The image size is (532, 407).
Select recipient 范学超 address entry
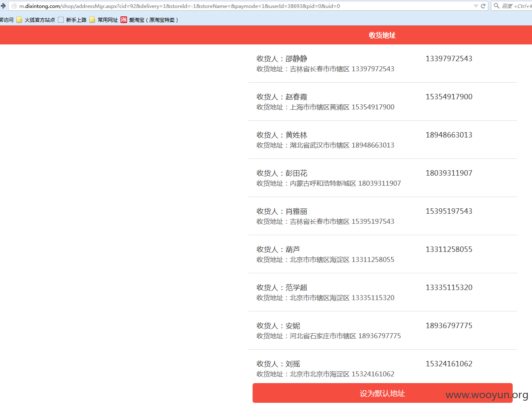pyautogui.click(x=383, y=292)
